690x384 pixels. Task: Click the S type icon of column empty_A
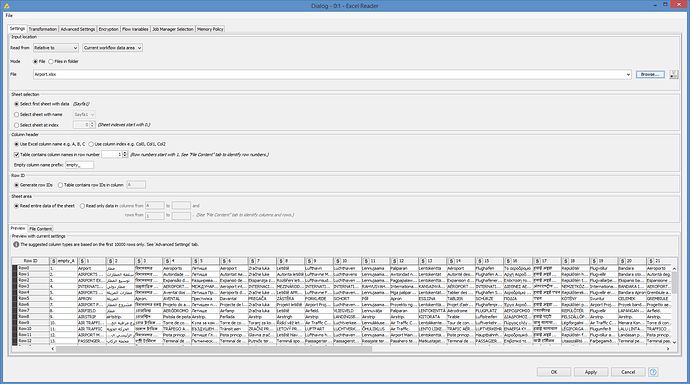coord(54,261)
